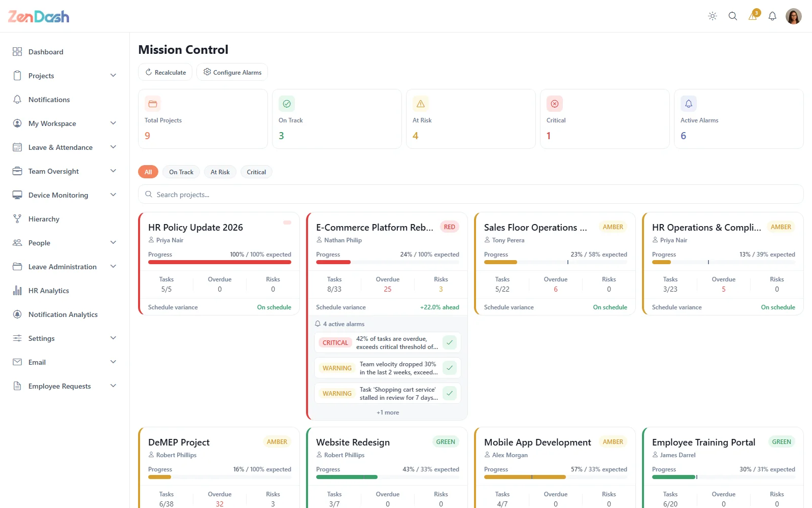Click the On Track checkmark icon card
This screenshot has height=508, width=812.
point(287,104)
